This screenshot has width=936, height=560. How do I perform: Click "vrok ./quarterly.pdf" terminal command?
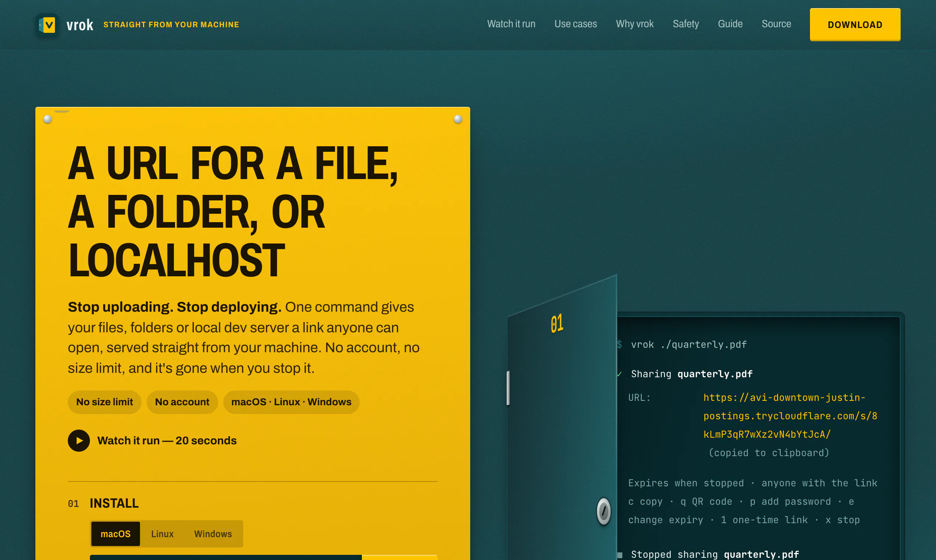(688, 344)
